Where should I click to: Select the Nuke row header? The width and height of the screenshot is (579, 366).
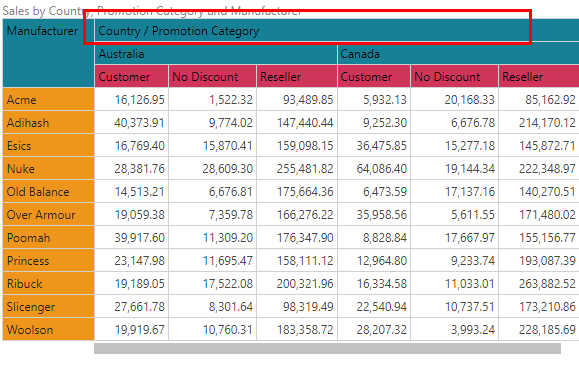coord(48,168)
